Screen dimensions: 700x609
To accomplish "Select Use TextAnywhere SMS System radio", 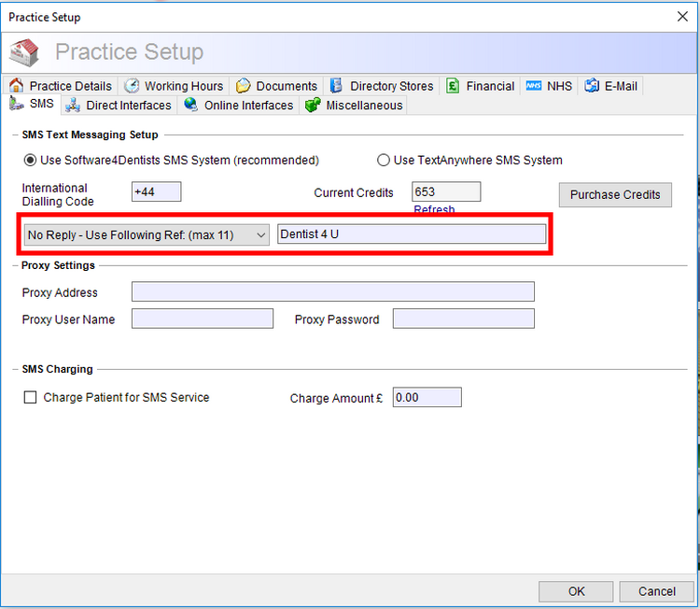I will click(383, 160).
